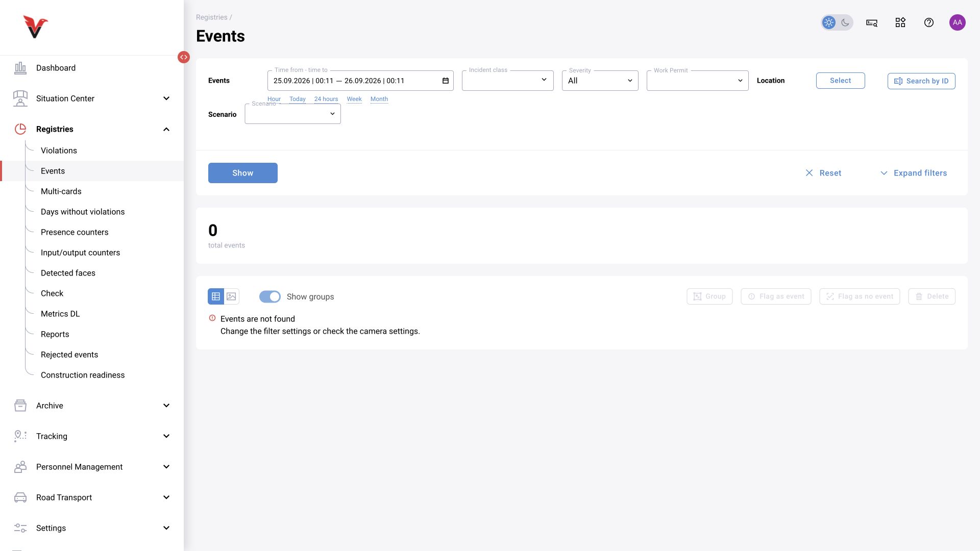Enable light theme sun toggle
The image size is (980, 551).
tap(829, 22)
